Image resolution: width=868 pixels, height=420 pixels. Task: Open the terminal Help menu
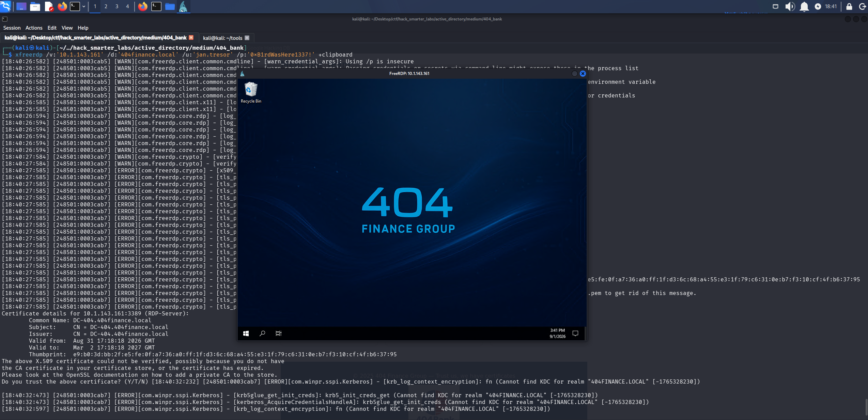pyautogui.click(x=83, y=28)
